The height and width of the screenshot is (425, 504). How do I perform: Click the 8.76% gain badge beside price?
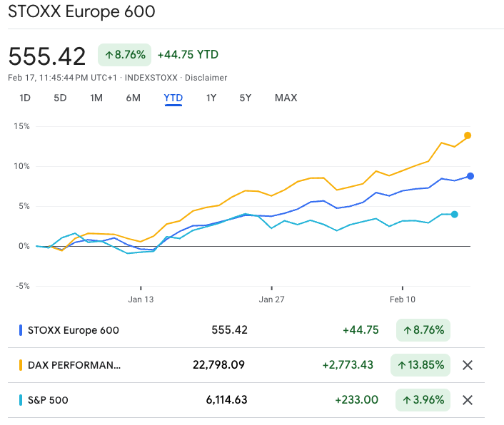(124, 55)
